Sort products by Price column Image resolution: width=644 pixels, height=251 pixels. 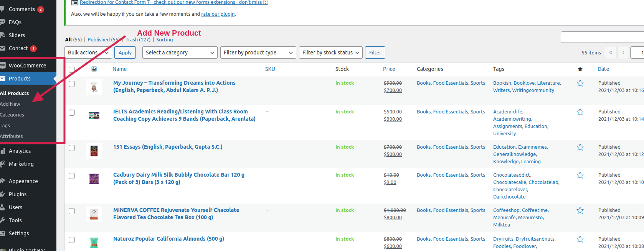[389, 69]
